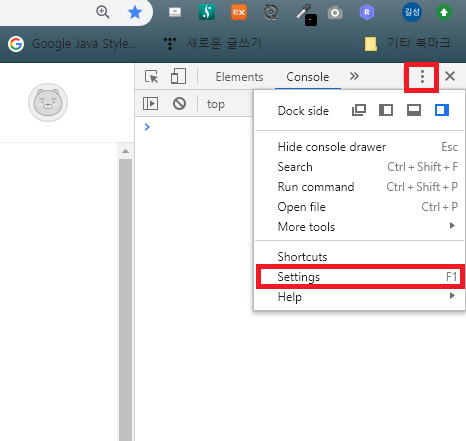Undock DevTools into separate window
466x441 pixels.
click(x=359, y=110)
